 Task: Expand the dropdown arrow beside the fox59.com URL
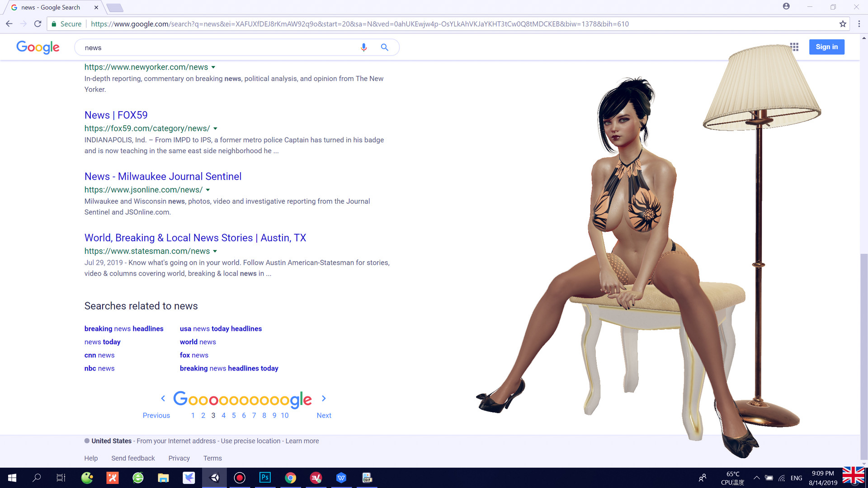216,128
